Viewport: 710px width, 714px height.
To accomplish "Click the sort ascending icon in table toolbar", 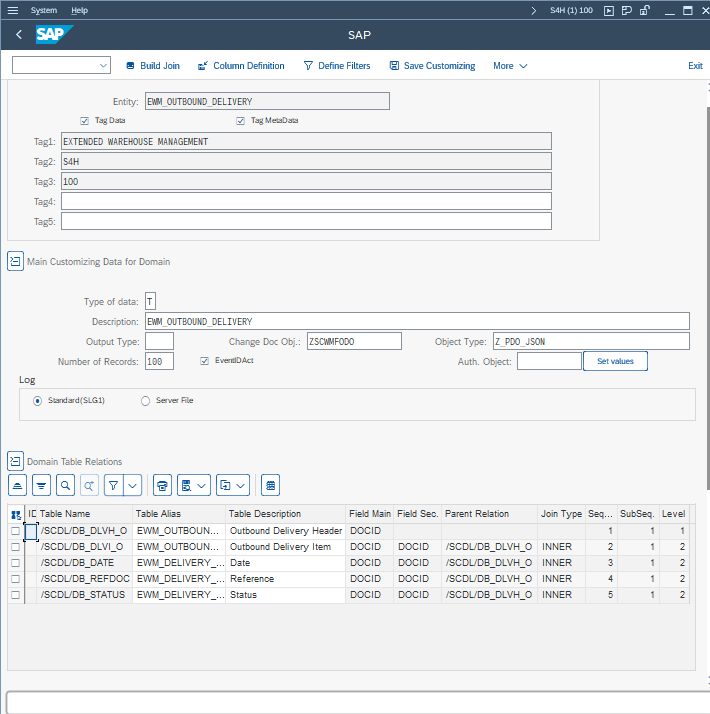I will click(17, 485).
